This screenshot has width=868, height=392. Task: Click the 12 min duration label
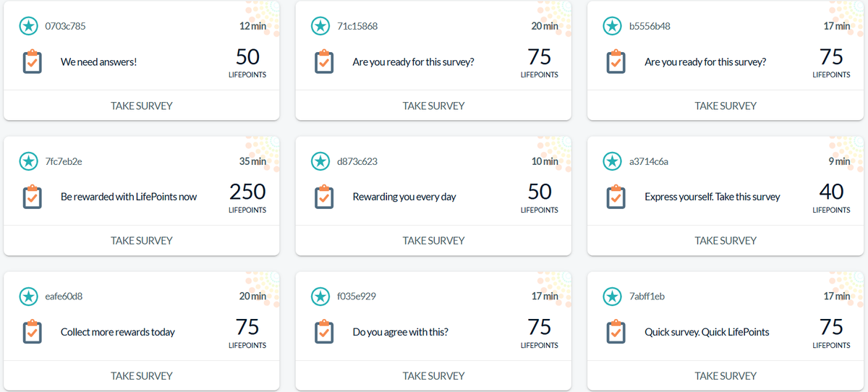[x=252, y=26]
